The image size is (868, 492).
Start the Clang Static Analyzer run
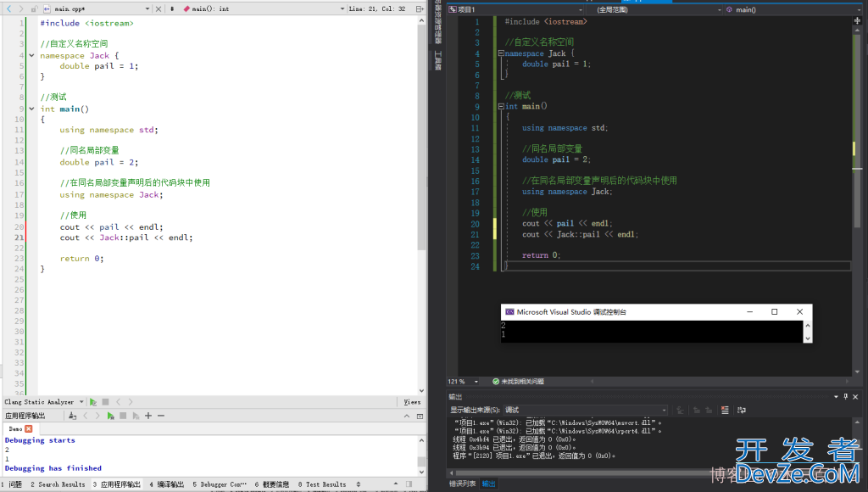(x=93, y=402)
